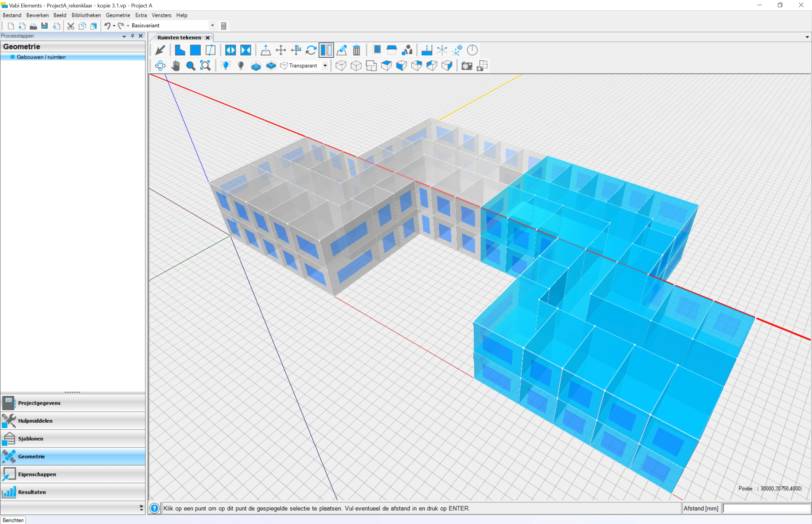The width and height of the screenshot is (812, 524).
Task: Click the zoom to fit icon
Action: pos(206,66)
